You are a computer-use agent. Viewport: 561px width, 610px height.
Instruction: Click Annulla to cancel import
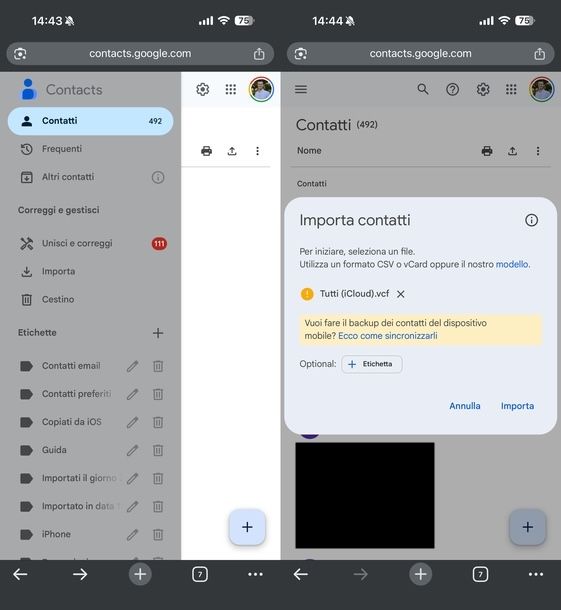click(465, 406)
